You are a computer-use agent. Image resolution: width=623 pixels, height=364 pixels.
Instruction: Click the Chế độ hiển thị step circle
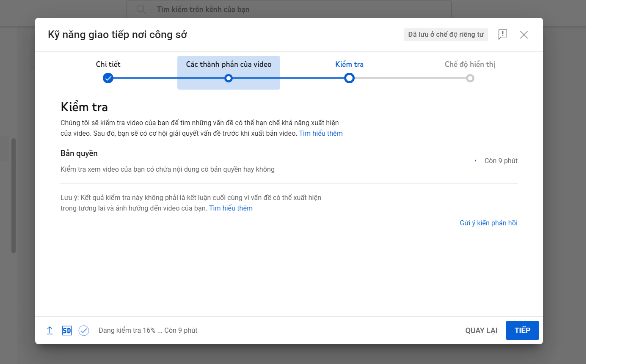click(x=470, y=78)
